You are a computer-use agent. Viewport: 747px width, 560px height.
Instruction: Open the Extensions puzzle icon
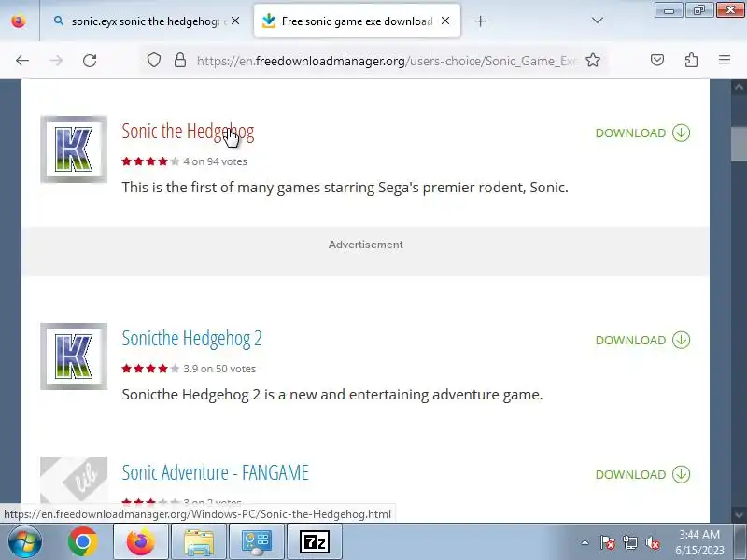point(691,60)
